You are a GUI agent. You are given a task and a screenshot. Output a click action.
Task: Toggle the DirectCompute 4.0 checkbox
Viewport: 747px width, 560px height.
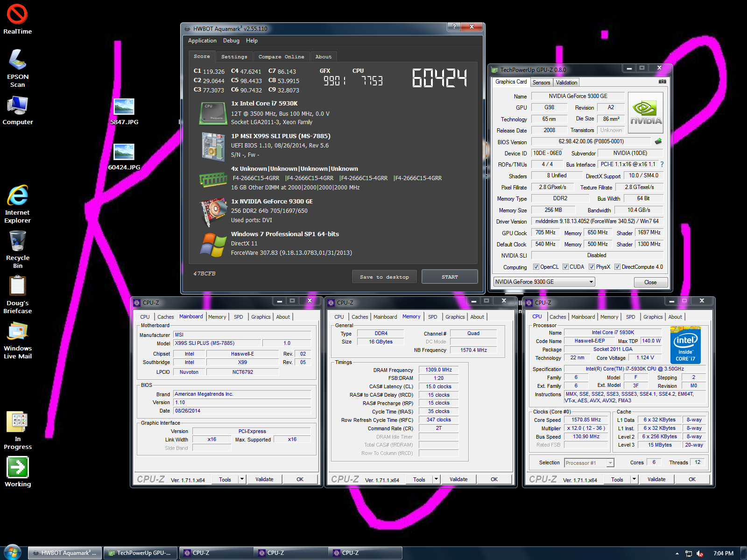[617, 267]
